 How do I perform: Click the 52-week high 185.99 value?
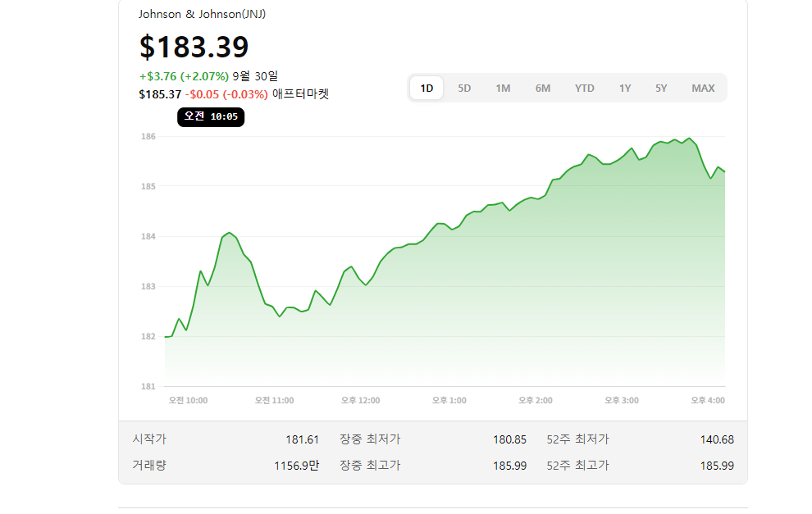(717, 466)
